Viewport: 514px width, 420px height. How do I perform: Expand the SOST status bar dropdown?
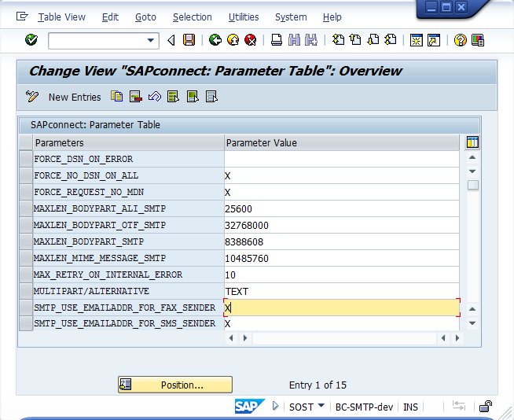[x=321, y=407]
